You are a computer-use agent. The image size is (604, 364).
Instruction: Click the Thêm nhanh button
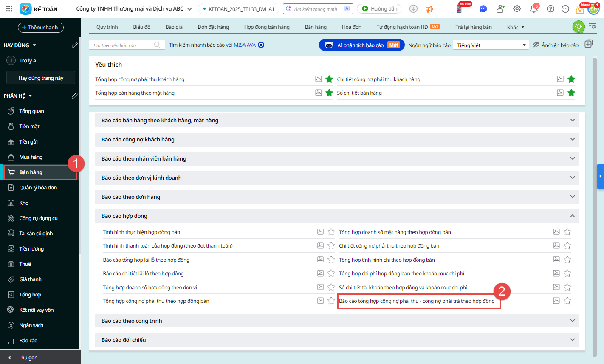coord(41,28)
